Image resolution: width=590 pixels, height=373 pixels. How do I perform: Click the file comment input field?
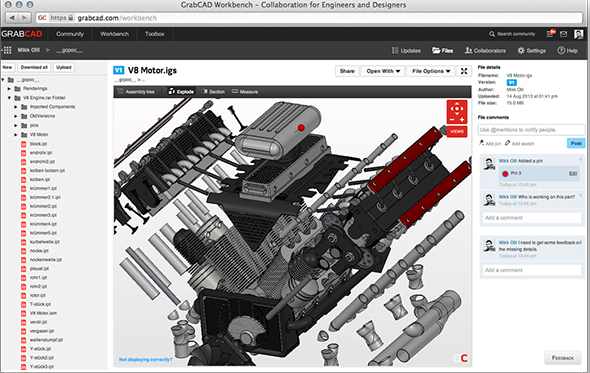click(531, 130)
